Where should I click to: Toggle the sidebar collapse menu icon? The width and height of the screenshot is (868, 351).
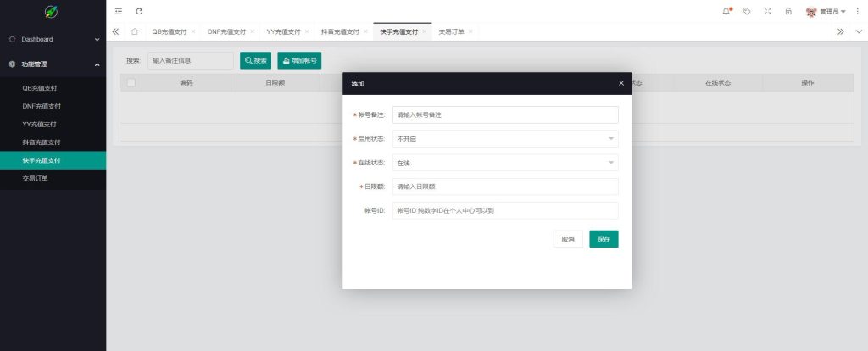pyautogui.click(x=119, y=11)
